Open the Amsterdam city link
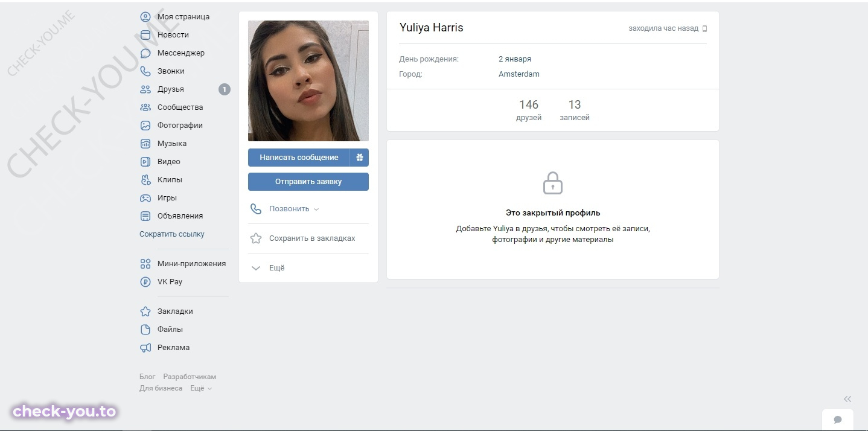Viewport: 868px width, 431px height. click(x=519, y=74)
